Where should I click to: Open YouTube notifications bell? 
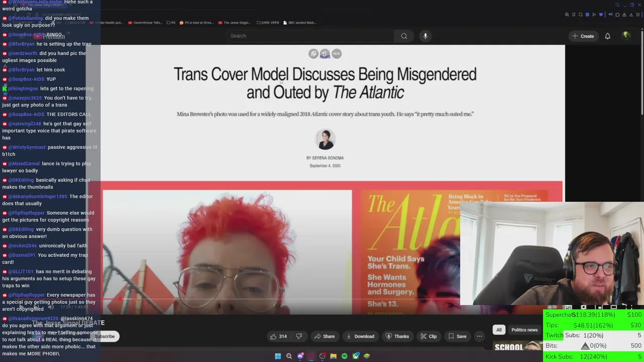[607, 36]
